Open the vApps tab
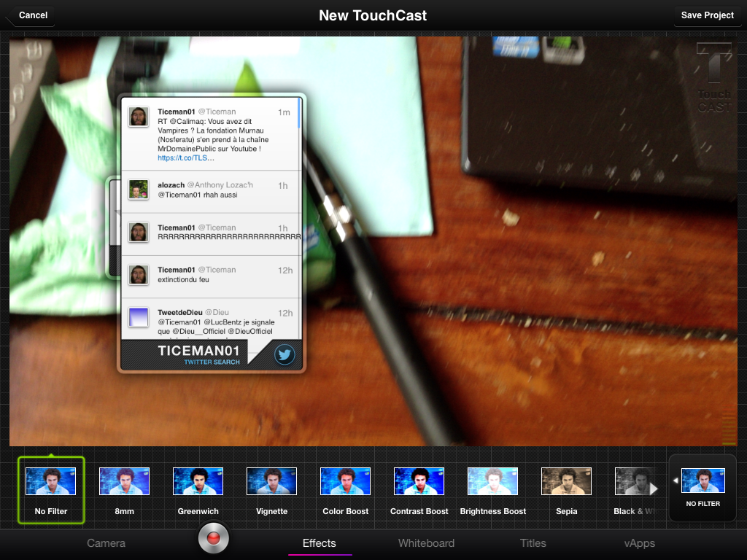Screen dimensions: 747x560 pyautogui.click(x=640, y=542)
